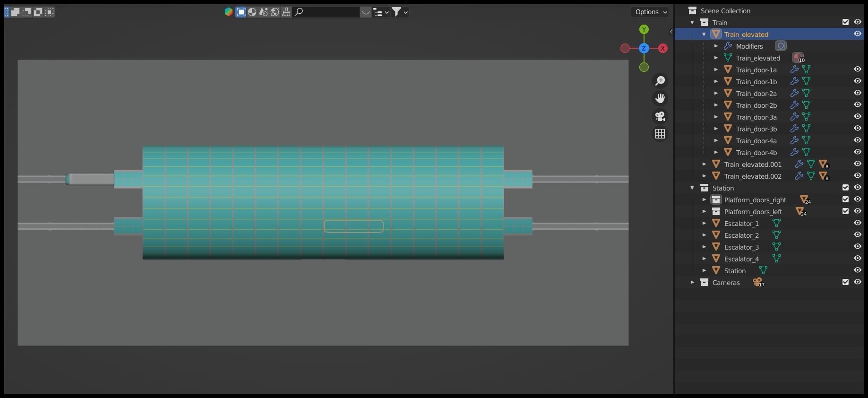Expand Escalator_3 object
Image resolution: width=868 pixels, height=398 pixels.
pyautogui.click(x=704, y=247)
